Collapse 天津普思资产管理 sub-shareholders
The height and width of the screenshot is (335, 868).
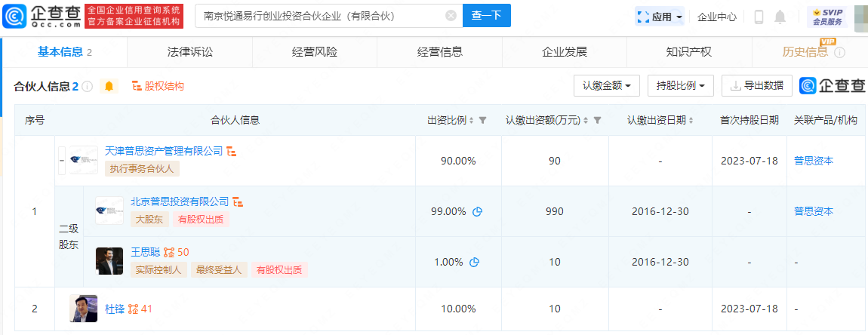tap(62, 161)
